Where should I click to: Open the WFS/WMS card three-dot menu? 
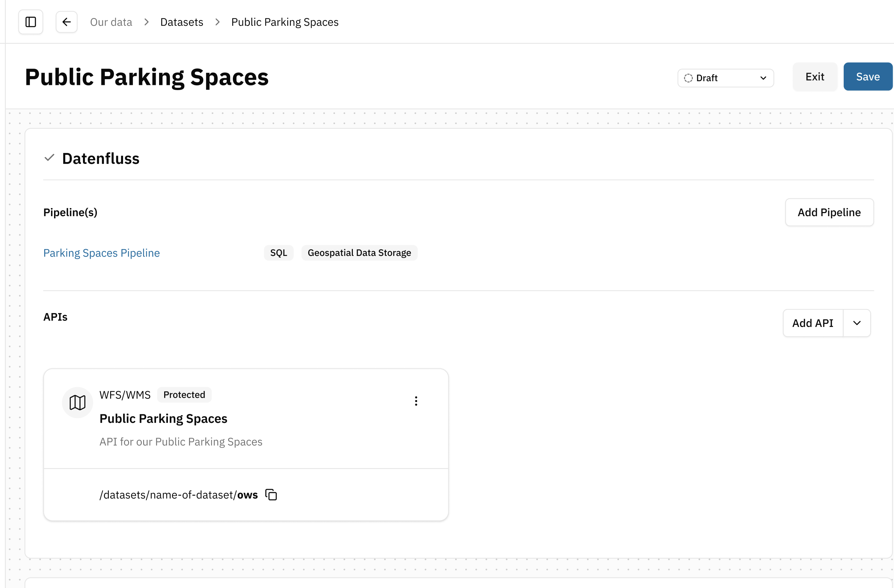[x=416, y=401]
